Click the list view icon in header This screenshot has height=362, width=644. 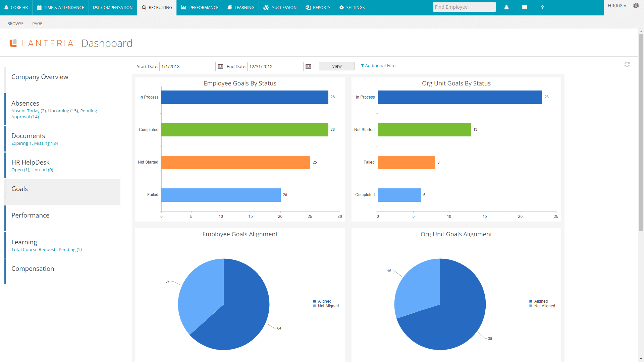[x=525, y=7]
